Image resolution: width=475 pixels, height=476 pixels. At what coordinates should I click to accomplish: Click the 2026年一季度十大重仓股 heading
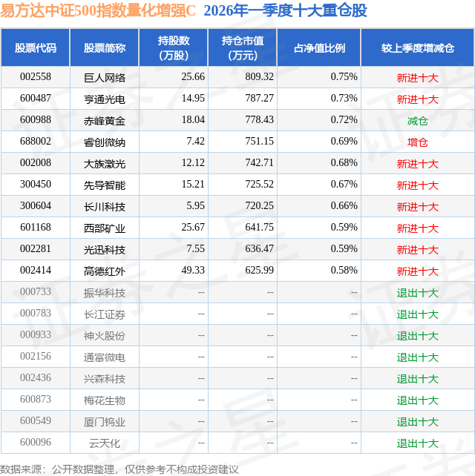point(285,10)
